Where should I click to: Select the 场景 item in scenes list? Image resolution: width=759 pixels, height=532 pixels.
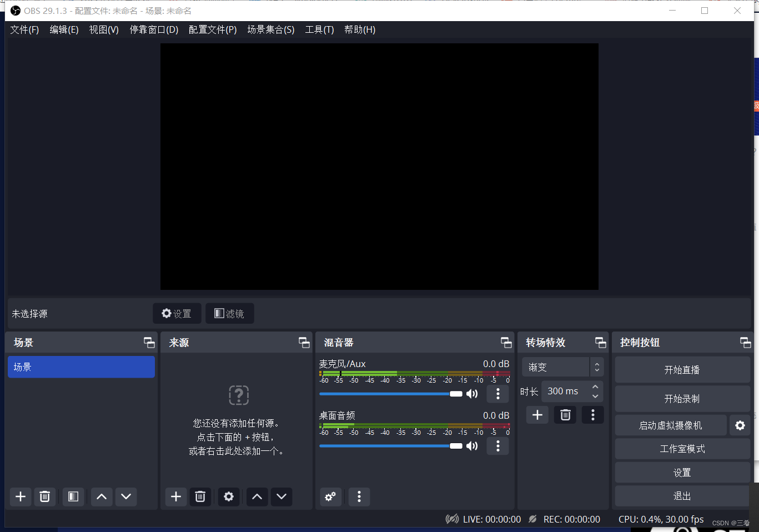click(x=81, y=367)
